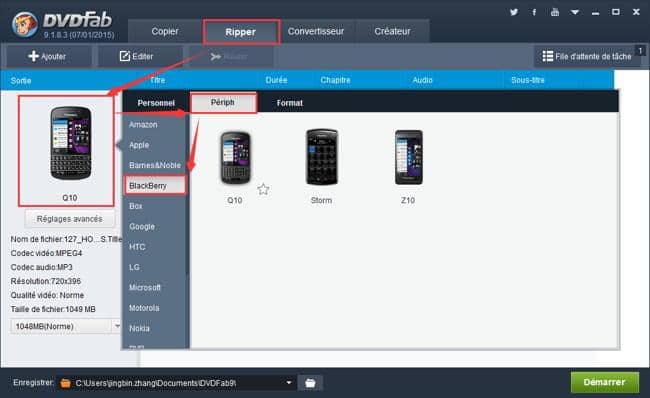The image size is (650, 398).
Task: Choose LG in the brand list
Action: [134, 267]
